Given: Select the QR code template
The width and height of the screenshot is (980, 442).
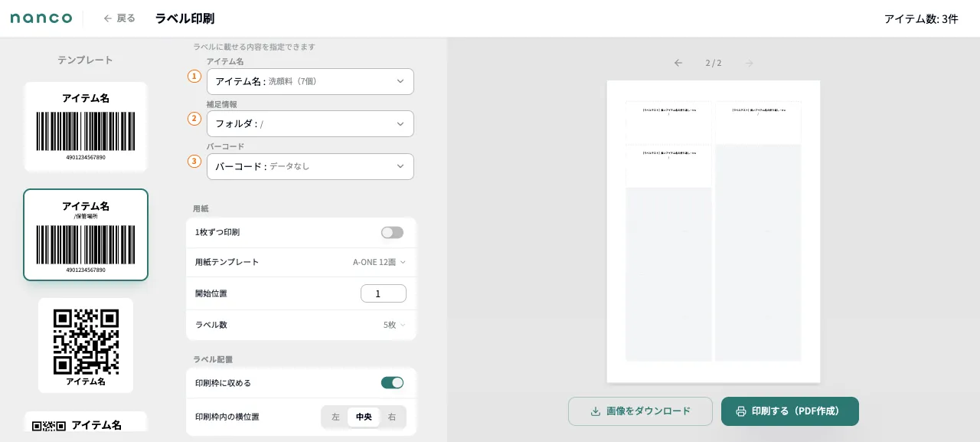Looking at the screenshot, I should click(x=86, y=345).
